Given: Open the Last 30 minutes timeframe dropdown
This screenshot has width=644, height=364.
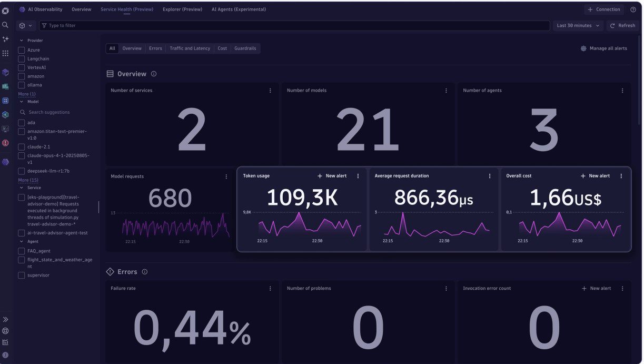Looking at the screenshot, I should click(x=578, y=25).
